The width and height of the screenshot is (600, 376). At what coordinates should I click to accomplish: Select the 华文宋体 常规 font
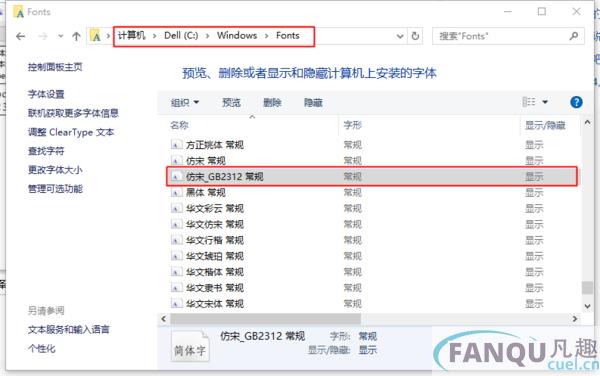point(215,304)
